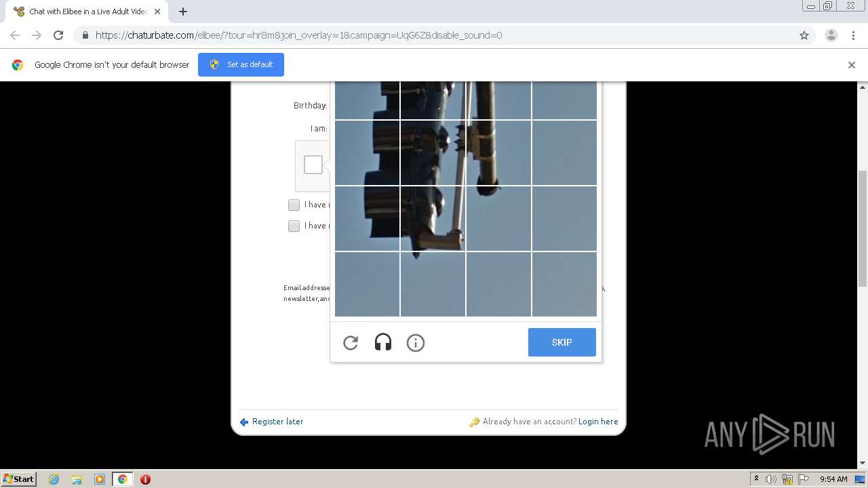
Task: Click the taskbar clock 9:54 AM
Action: click(833, 479)
